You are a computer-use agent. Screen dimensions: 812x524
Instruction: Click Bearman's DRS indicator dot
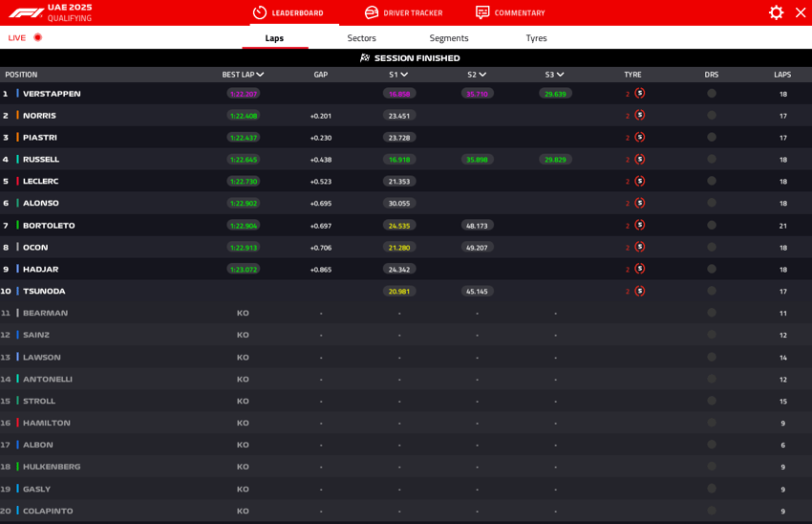[x=712, y=313]
